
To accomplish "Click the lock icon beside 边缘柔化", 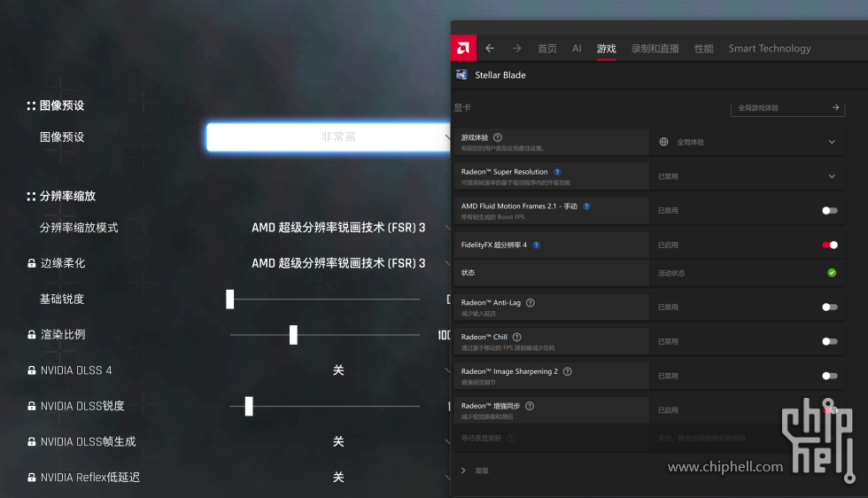I will pyautogui.click(x=32, y=263).
